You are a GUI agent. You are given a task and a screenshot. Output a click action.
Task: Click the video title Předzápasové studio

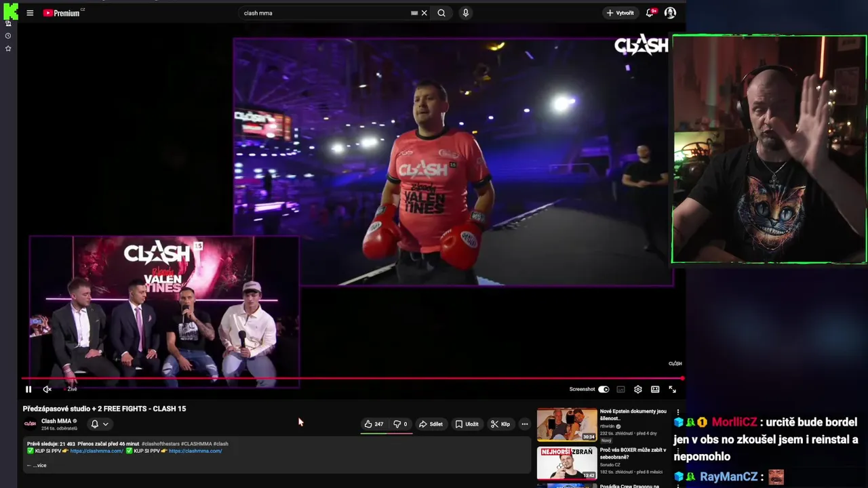[x=104, y=409]
